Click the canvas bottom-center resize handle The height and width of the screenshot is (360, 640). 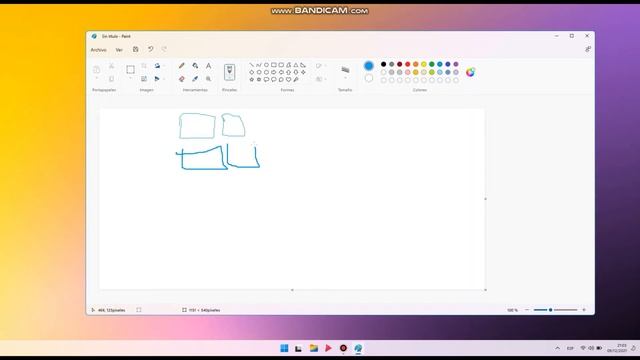click(x=292, y=290)
